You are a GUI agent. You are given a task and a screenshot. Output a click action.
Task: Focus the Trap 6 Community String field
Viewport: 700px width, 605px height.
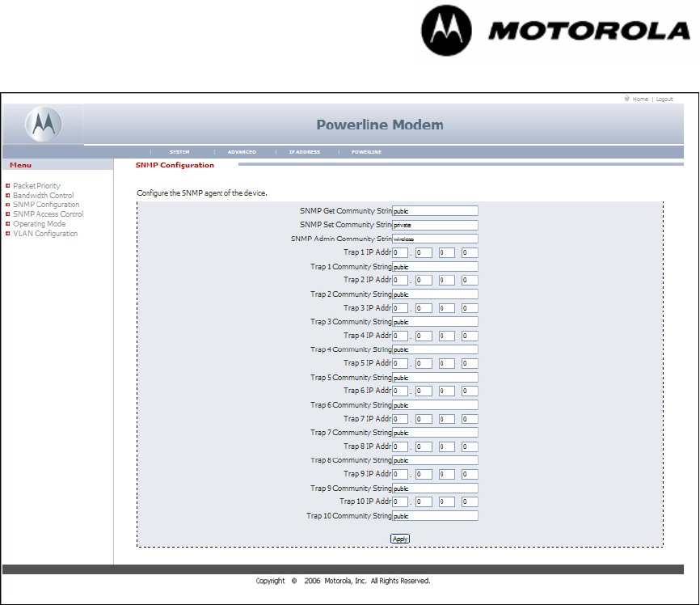pyautogui.click(x=435, y=405)
